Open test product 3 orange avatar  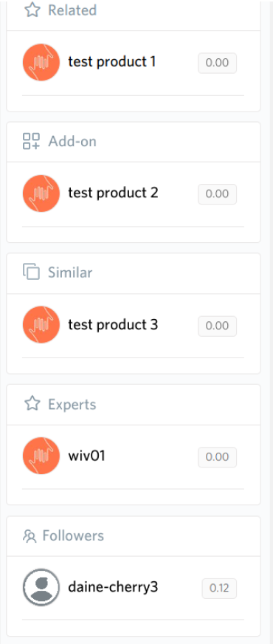pyautogui.click(x=41, y=325)
